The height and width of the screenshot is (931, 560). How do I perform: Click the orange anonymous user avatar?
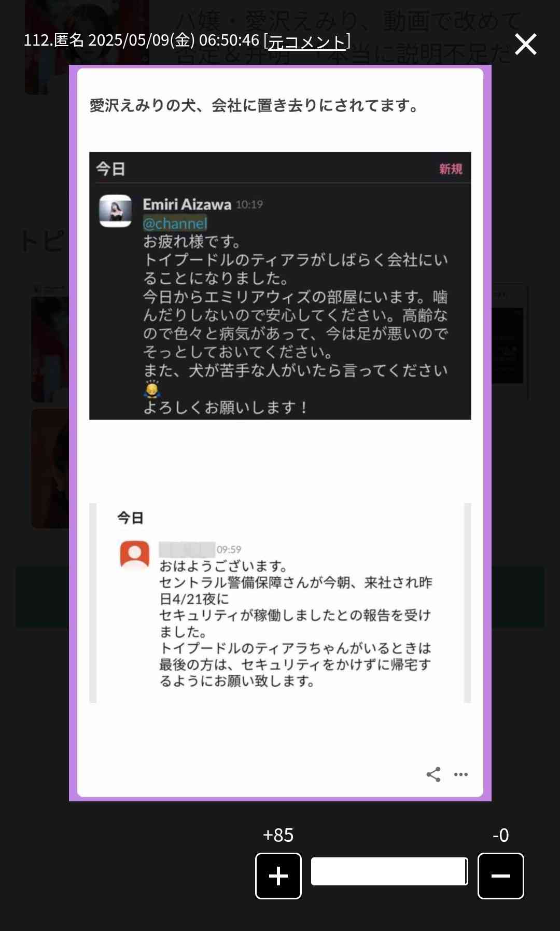click(x=134, y=554)
